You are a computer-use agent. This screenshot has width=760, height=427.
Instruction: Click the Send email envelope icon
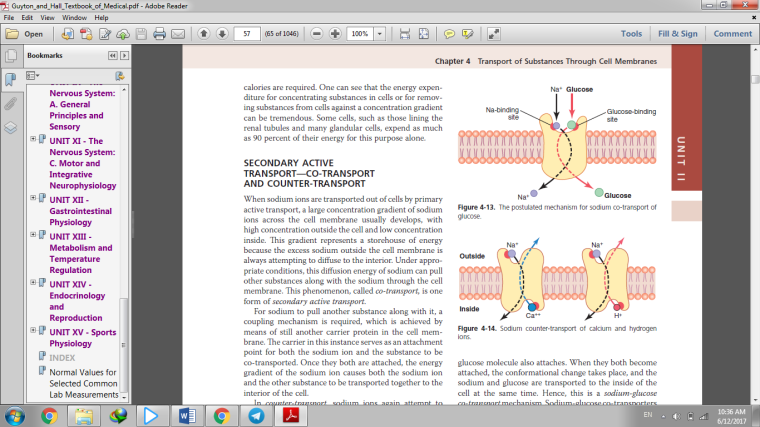pyautogui.click(x=178, y=34)
